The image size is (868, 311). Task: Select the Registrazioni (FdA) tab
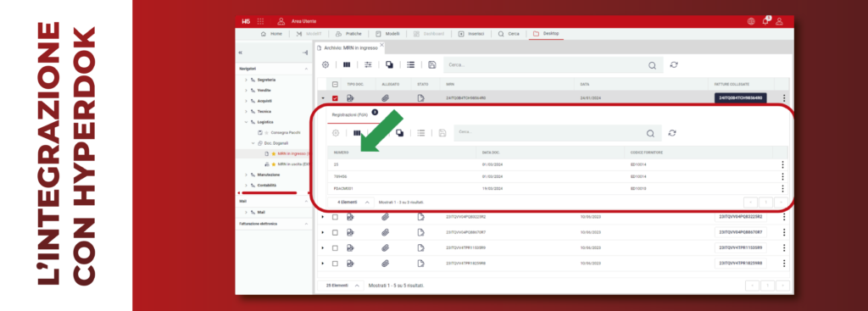pyautogui.click(x=350, y=114)
